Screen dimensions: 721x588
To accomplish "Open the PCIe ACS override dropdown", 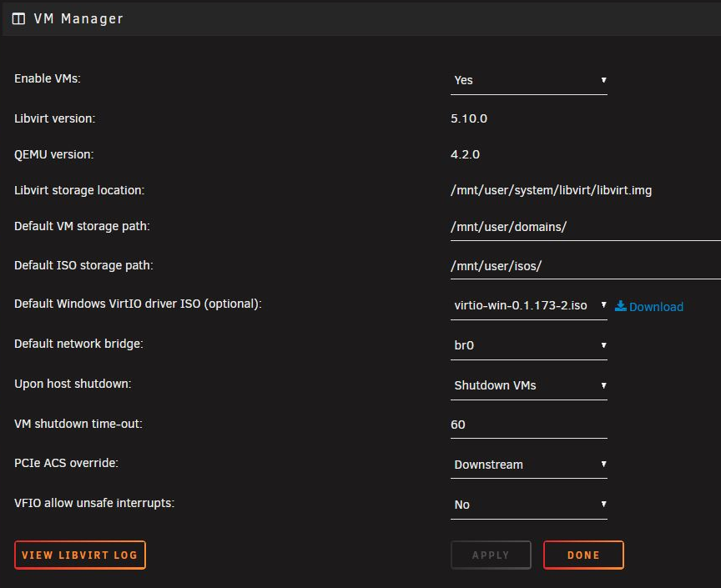I will tap(529, 465).
